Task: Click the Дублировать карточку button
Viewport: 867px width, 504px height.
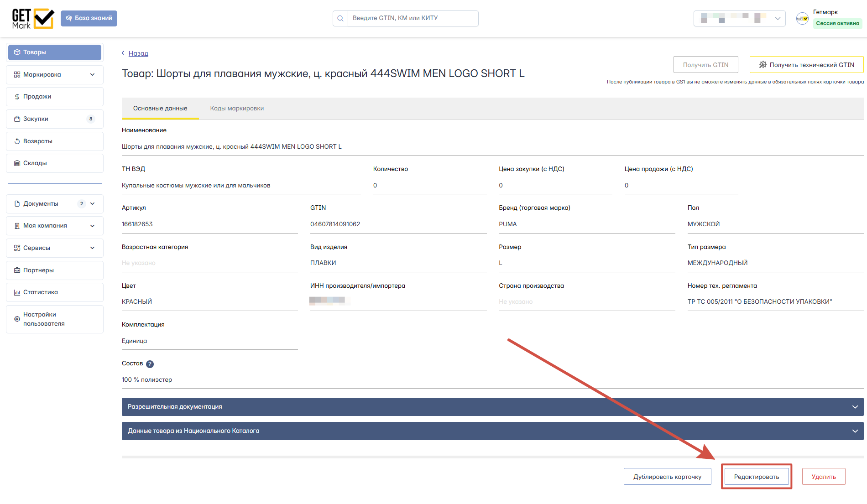Action: coord(667,477)
